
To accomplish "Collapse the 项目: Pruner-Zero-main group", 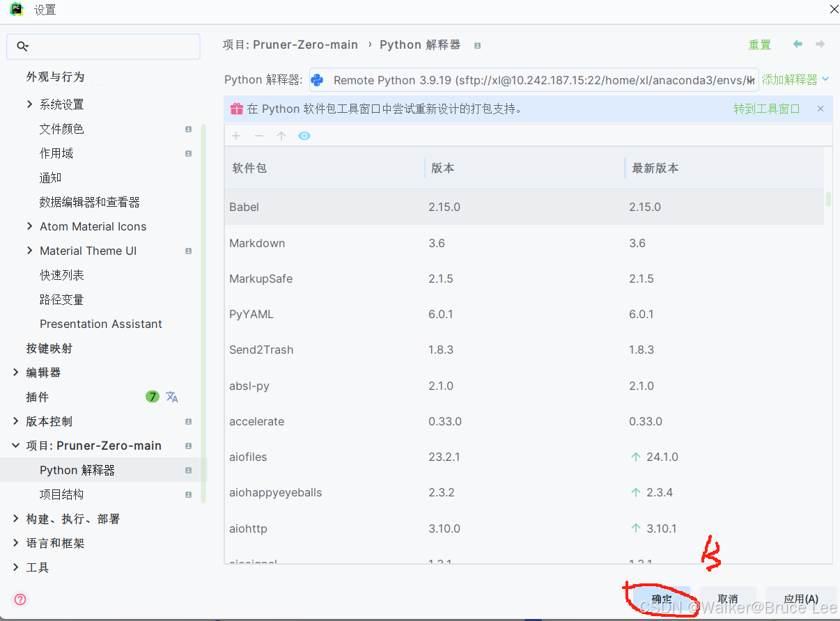I will [x=16, y=446].
